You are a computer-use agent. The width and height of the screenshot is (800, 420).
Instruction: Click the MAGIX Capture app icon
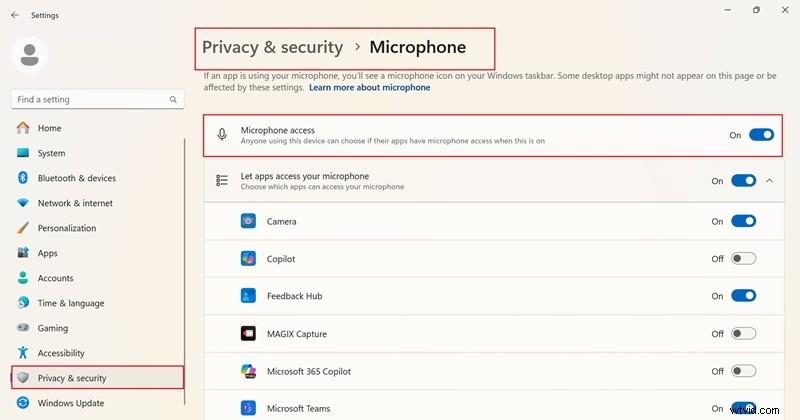coord(248,334)
